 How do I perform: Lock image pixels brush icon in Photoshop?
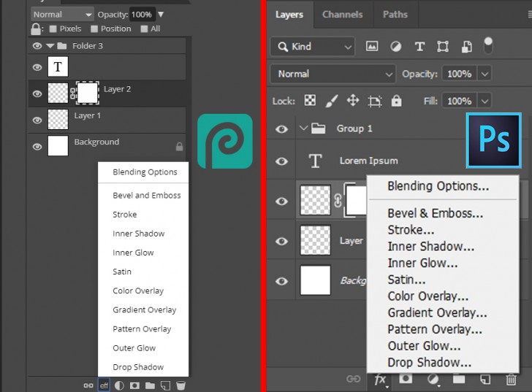[332, 101]
